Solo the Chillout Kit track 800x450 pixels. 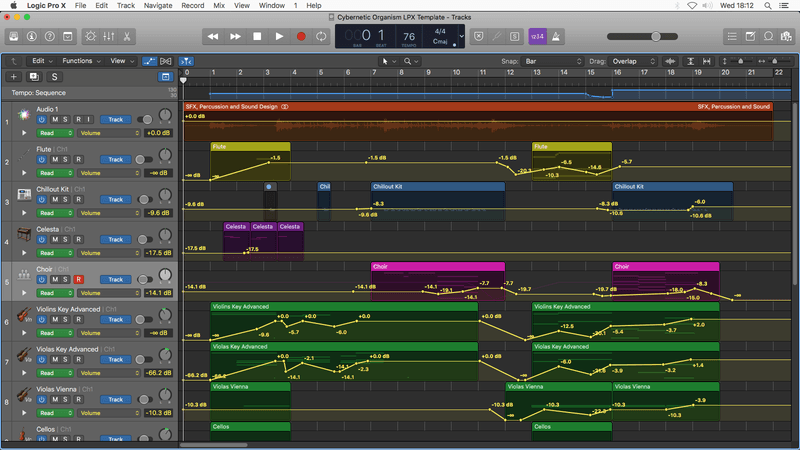65,199
